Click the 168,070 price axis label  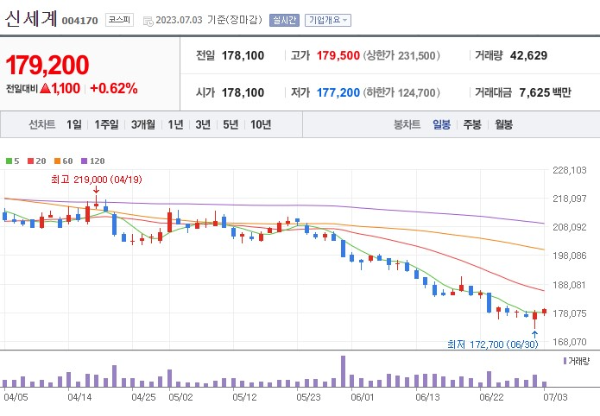click(569, 342)
